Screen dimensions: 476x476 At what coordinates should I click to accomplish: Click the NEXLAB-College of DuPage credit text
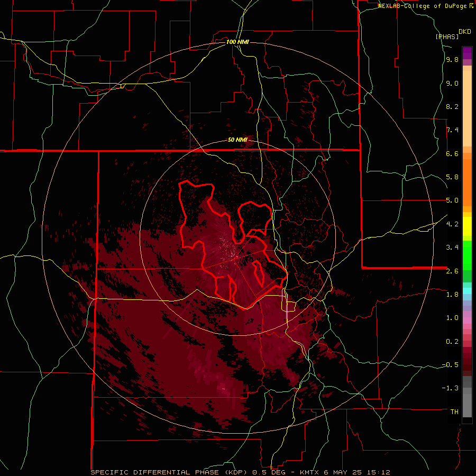[x=425, y=6]
